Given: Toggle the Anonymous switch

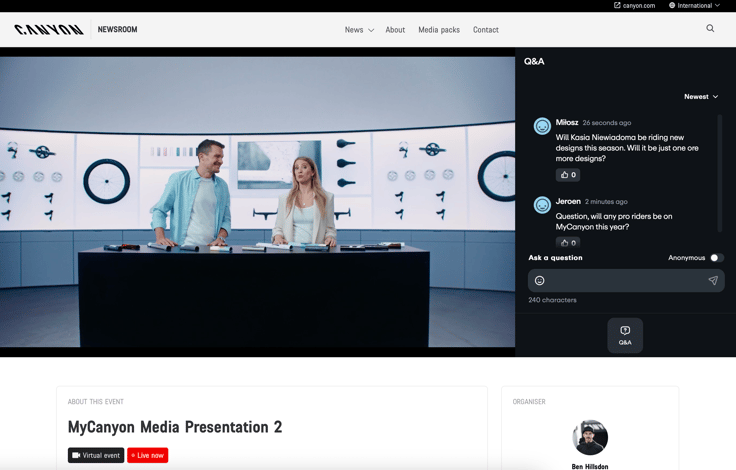Looking at the screenshot, I should click(716, 258).
